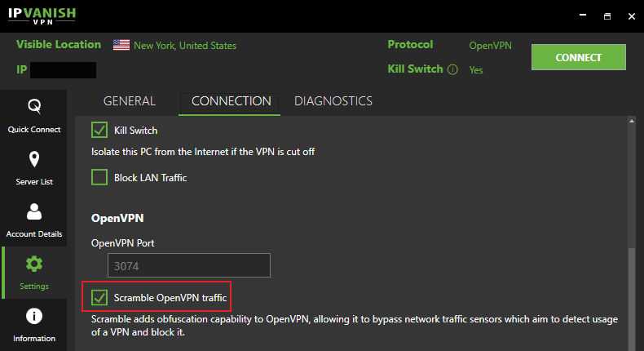Switch to the General tab
This screenshot has height=351, width=644.
click(x=129, y=101)
